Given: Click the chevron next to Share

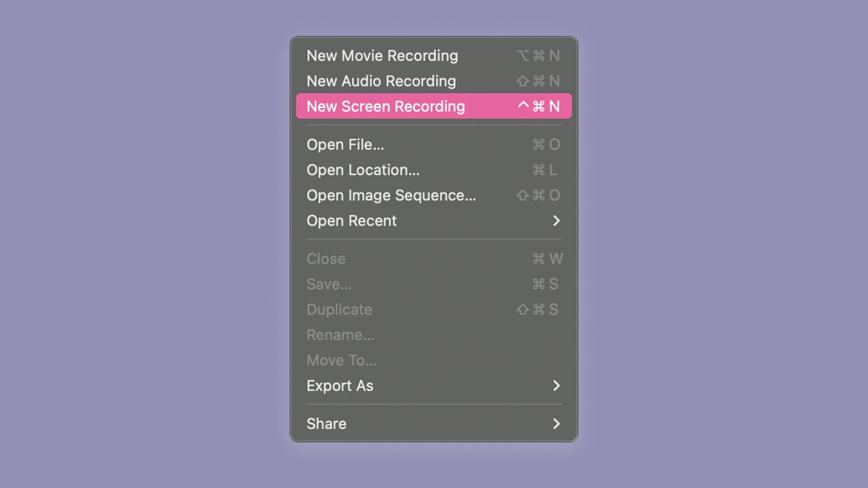Looking at the screenshot, I should click(x=556, y=423).
